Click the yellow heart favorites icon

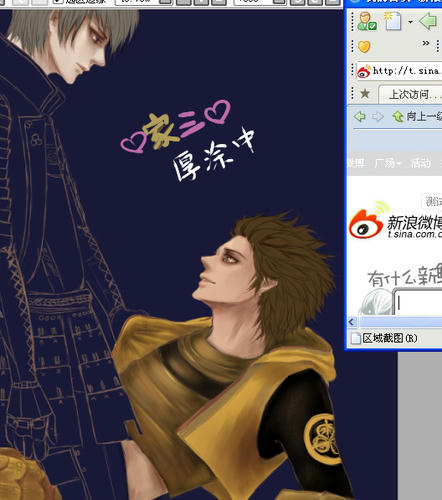(x=364, y=46)
